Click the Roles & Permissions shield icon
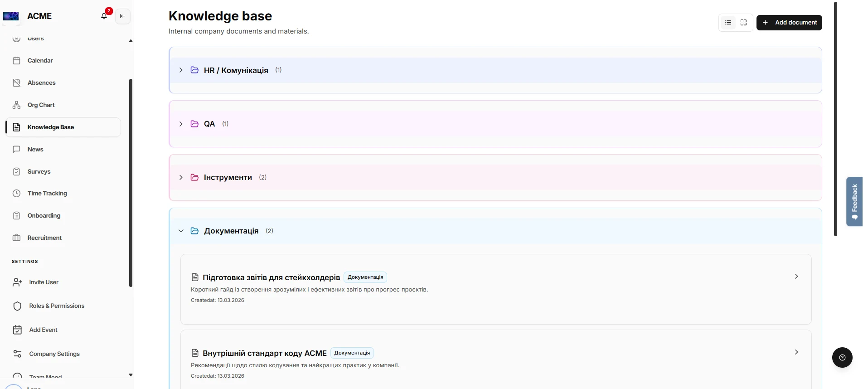This screenshot has height=389, width=868. click(x=17, y=306)
